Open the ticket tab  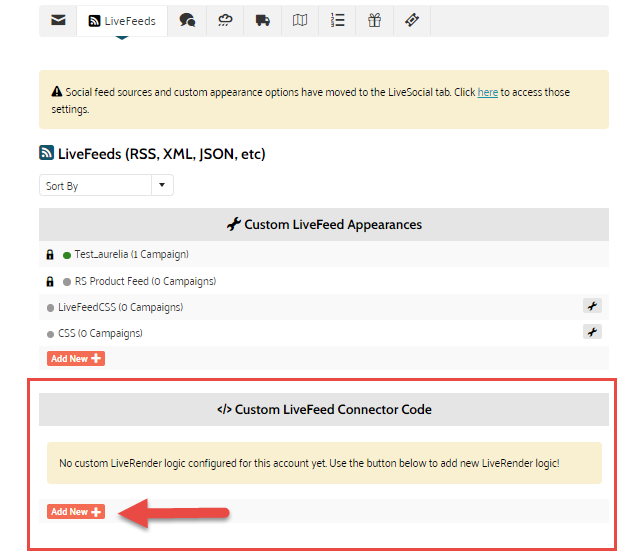[412, 21]
